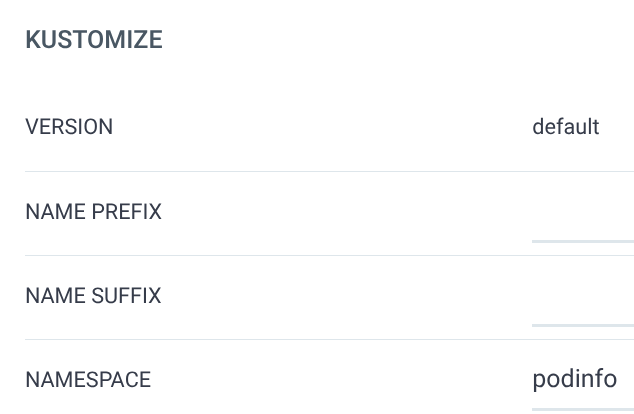Click the empty area right of KUSTOMIZE heading
Image resolution: width=634 pixels, height=414 pixels.
click(x=400, y=40)
